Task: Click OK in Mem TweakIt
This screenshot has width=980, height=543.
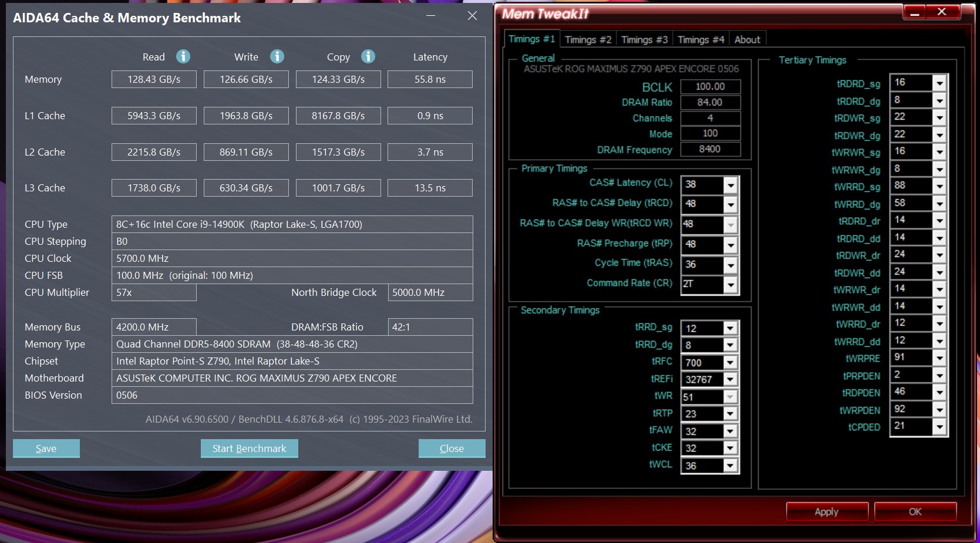Action: tap(915, 512)
